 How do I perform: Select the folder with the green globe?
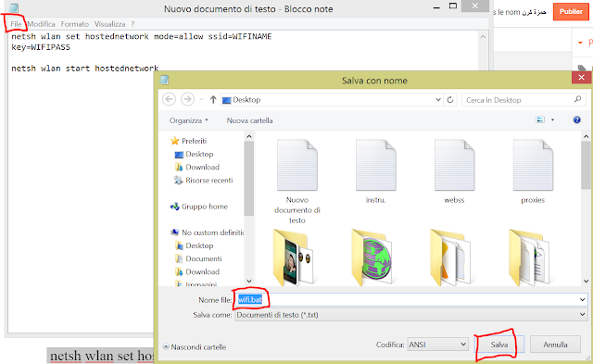coord(372,258)
